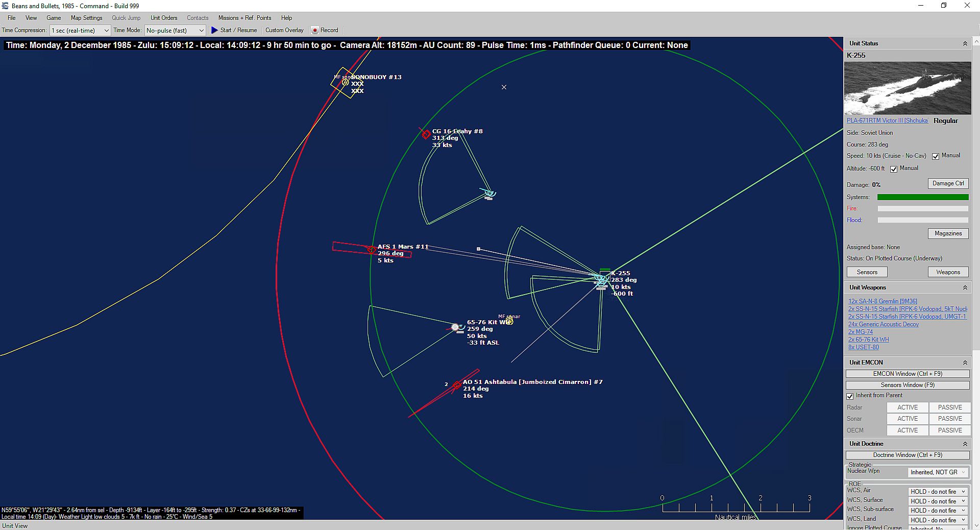Select the AFS 1 Mars #11 contact marker
The height and width of the screenshot is (530, 980).
pyautogui.click(x=372, y=250)
